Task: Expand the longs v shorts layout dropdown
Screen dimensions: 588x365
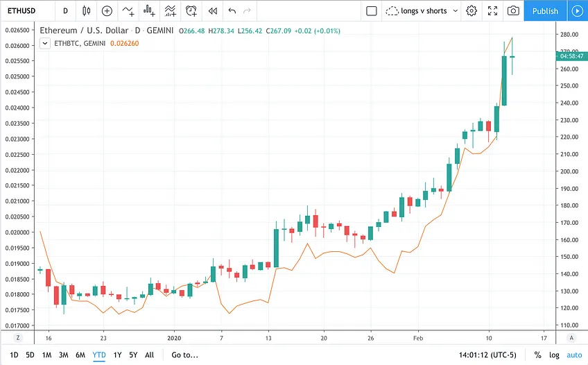Action: (422, 11)
